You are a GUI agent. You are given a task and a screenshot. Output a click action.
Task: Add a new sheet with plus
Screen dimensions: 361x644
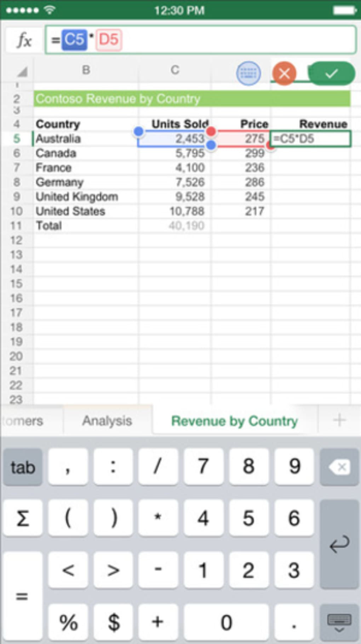[x=339, y=420]
